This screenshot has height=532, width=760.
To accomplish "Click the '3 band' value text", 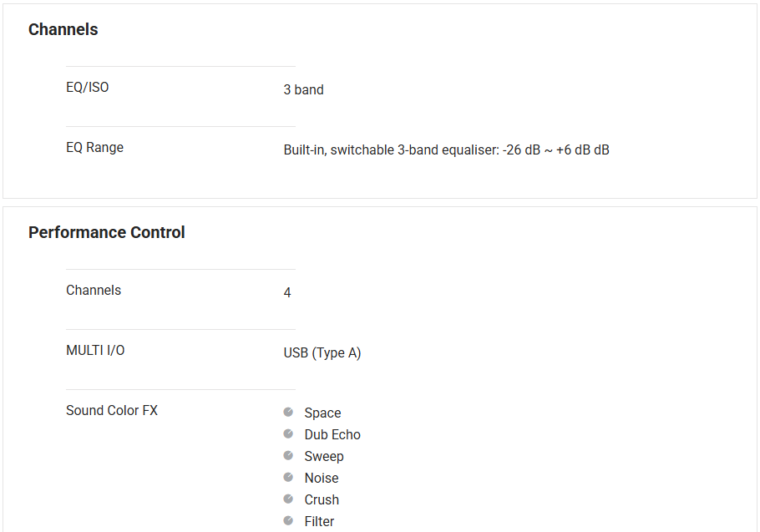I will click(x=304, y=90).
